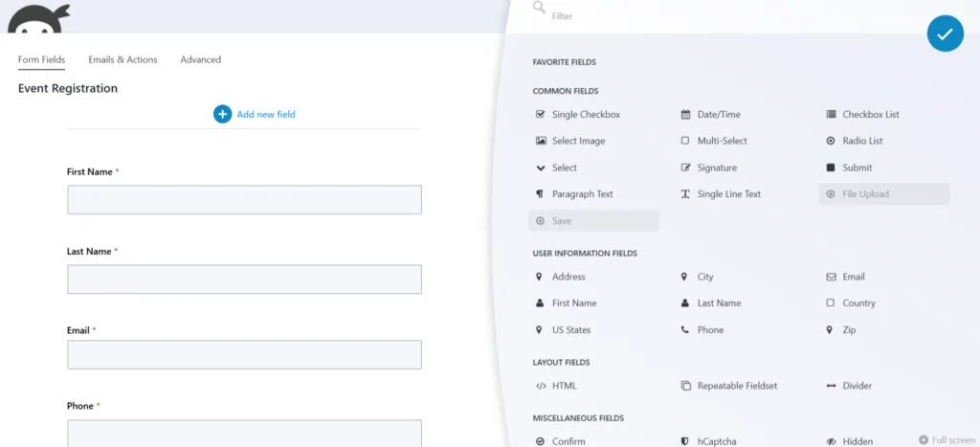Viewport: 980px width, 447px height.
Task: Add the Select dropdown field
Action: coord(556,168)
